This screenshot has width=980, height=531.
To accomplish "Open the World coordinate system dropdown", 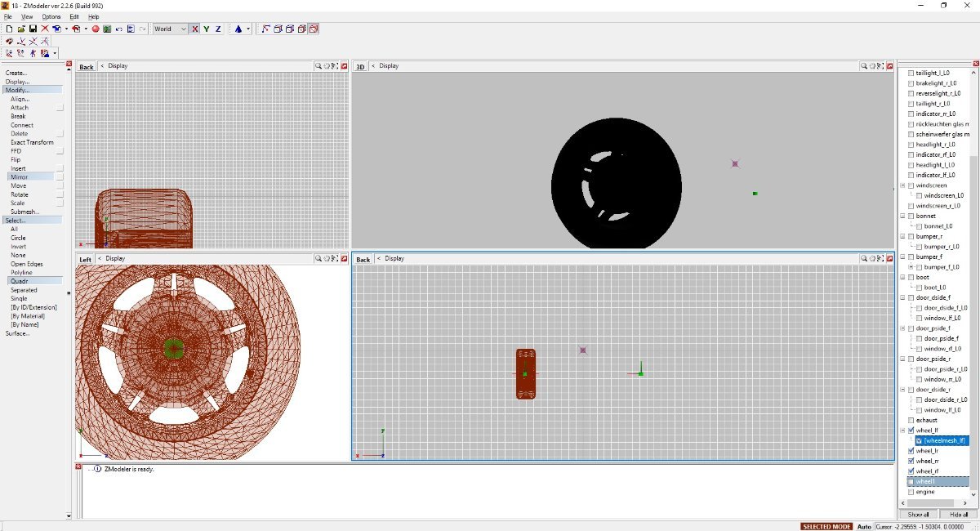I will pyautogui.click(x=170, y=29).
